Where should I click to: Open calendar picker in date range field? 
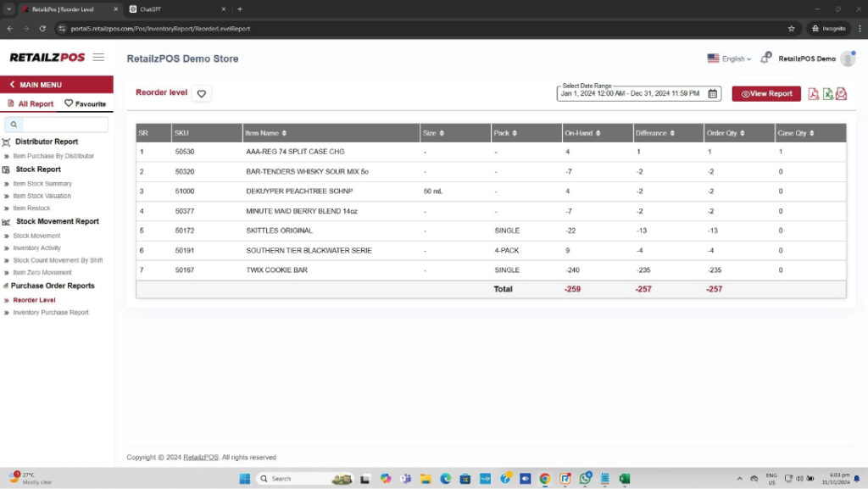click(x=713, y=94)
